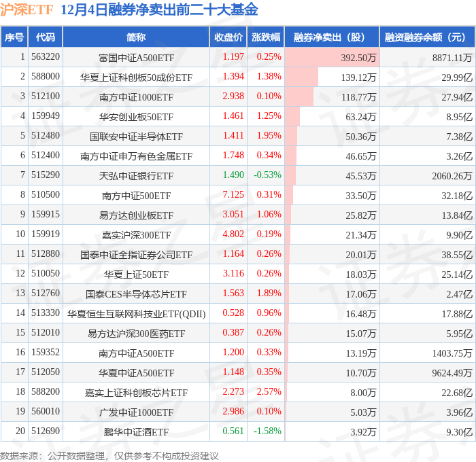Select fund name 嘉实上证科创板芯片ETF
Viewport: 476px width, 462px height.
[136, 393]
